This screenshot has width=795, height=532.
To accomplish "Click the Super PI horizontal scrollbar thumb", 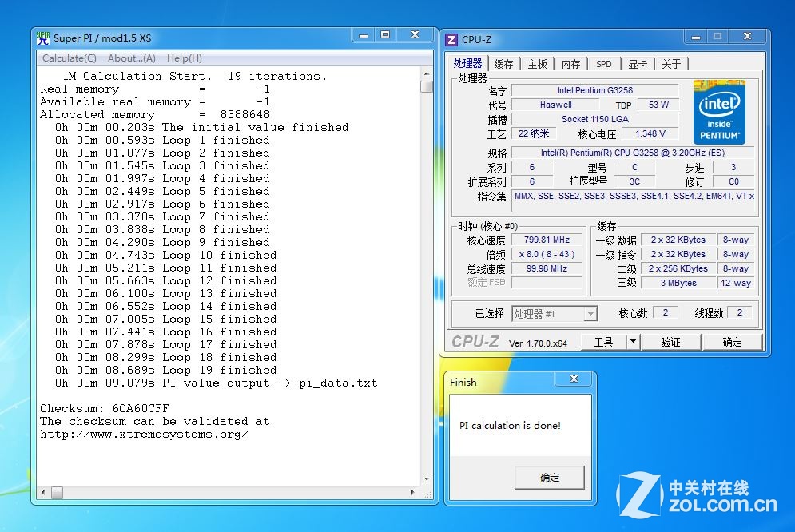I will click(58, 492).
